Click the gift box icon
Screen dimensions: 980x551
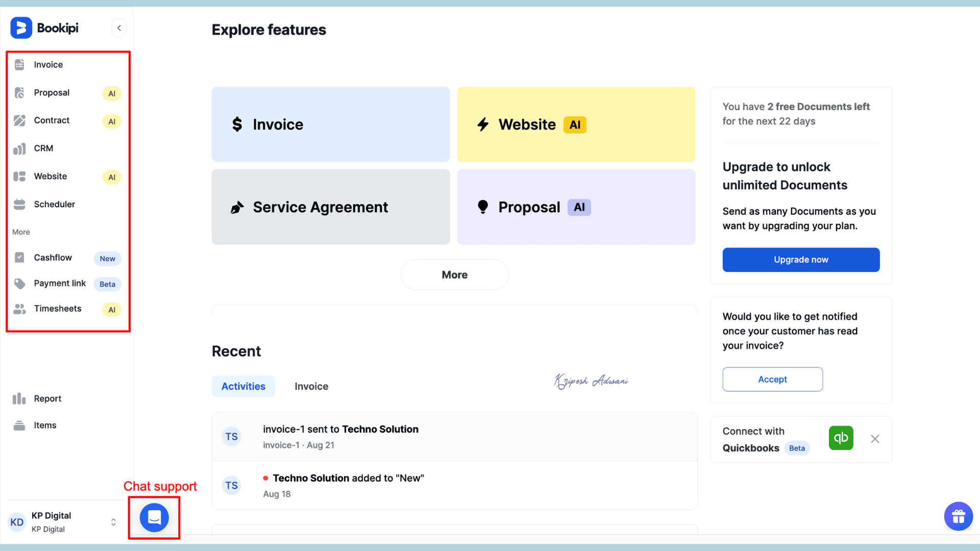[958, 516]
